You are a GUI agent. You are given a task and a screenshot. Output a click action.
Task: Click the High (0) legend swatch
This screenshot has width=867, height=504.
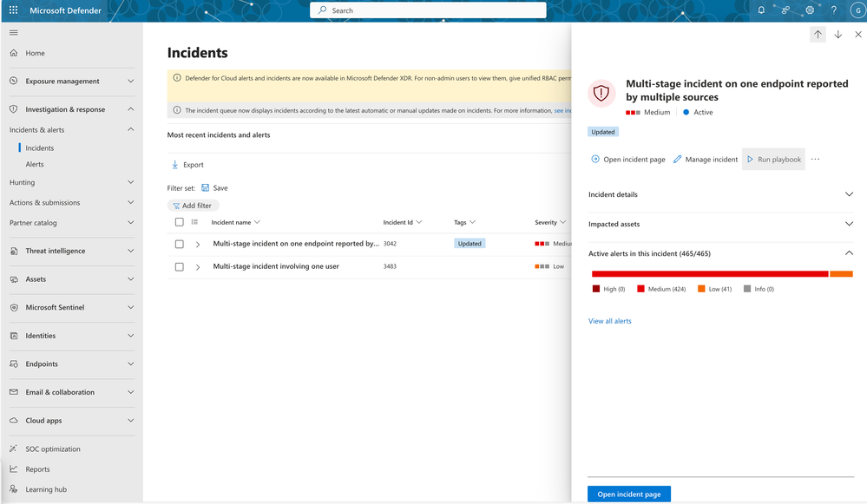(x=596, y=289)
